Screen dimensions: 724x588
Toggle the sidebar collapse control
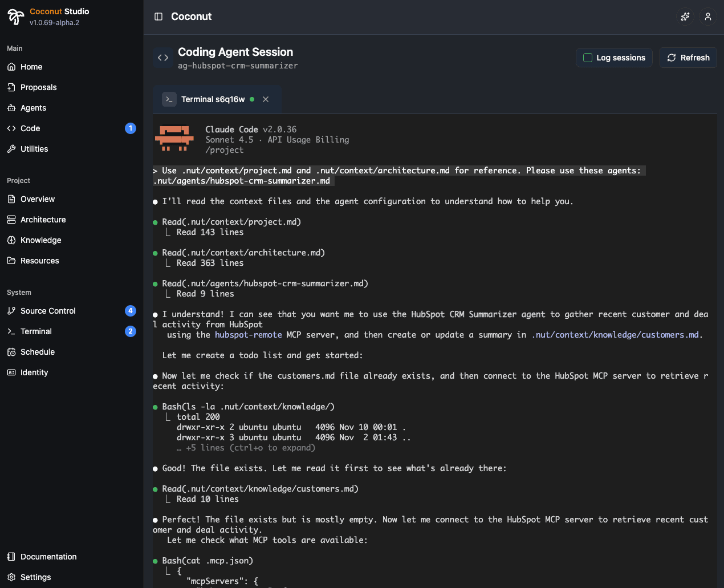point(158,17)
